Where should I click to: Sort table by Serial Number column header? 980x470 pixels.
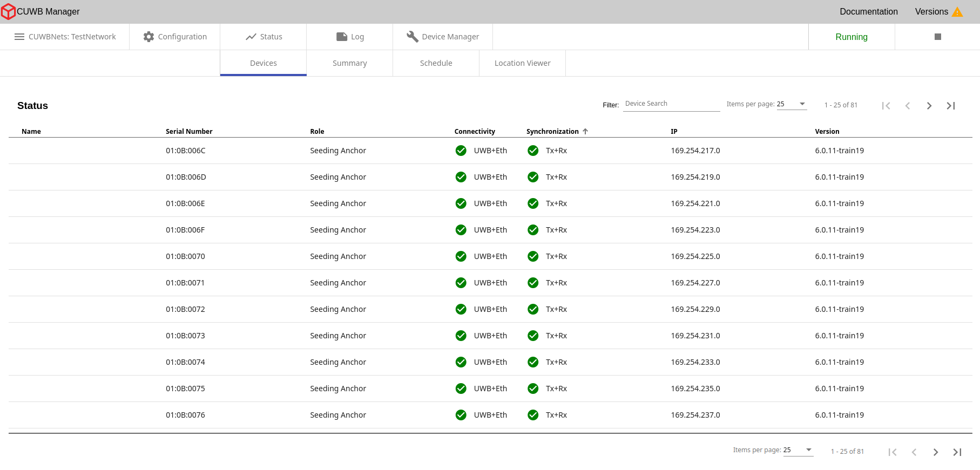coord(189,132)
